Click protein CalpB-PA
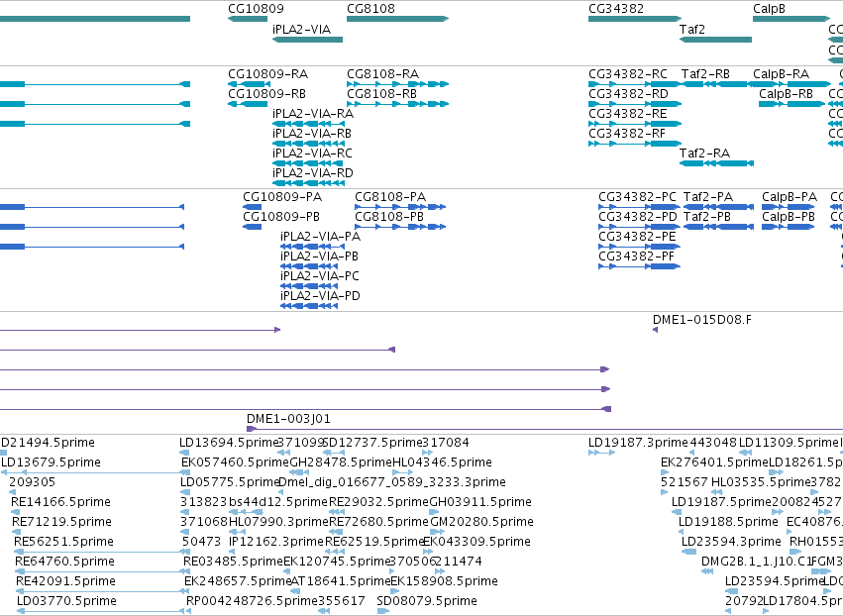Viewport: 843px width, 616px height. 788,207
